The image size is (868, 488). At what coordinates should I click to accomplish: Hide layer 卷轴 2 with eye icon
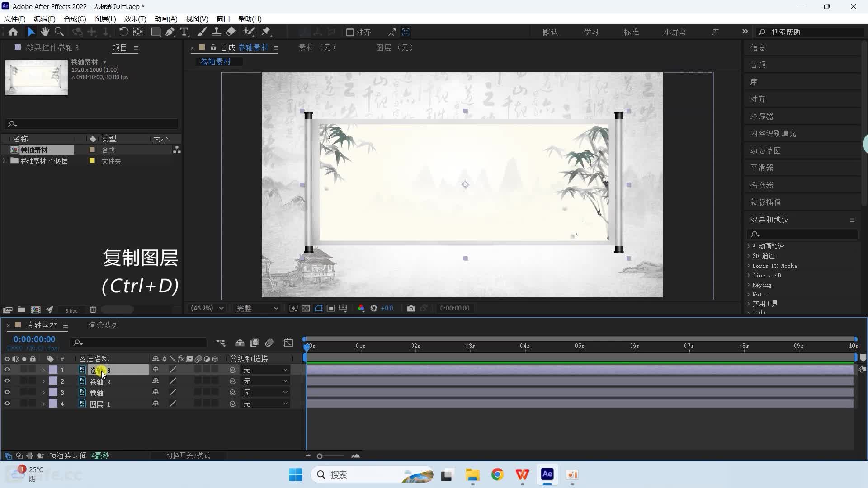(x=7, y=381)
